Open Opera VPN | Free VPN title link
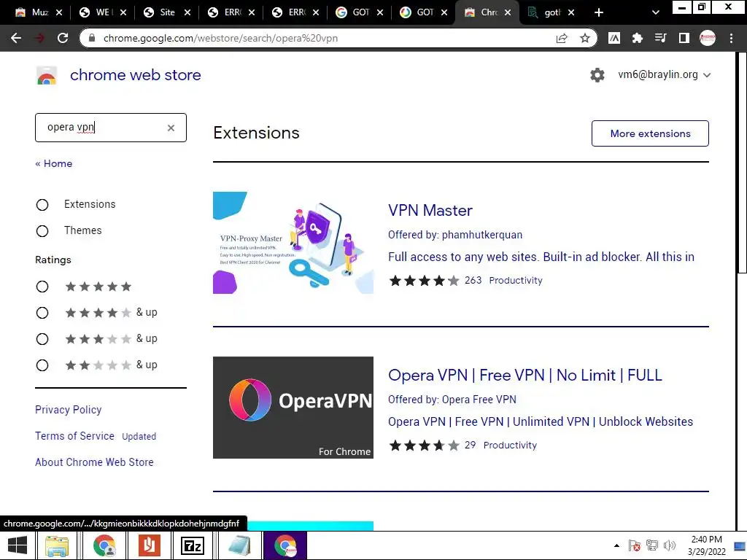 pyautogui.click(x=525, y=376)
